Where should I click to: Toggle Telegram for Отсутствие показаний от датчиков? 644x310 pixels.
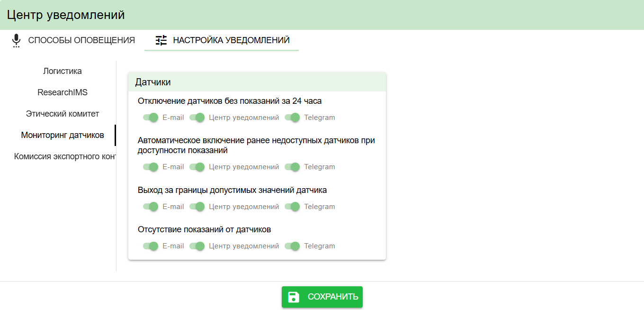click(x=292, y=246)
